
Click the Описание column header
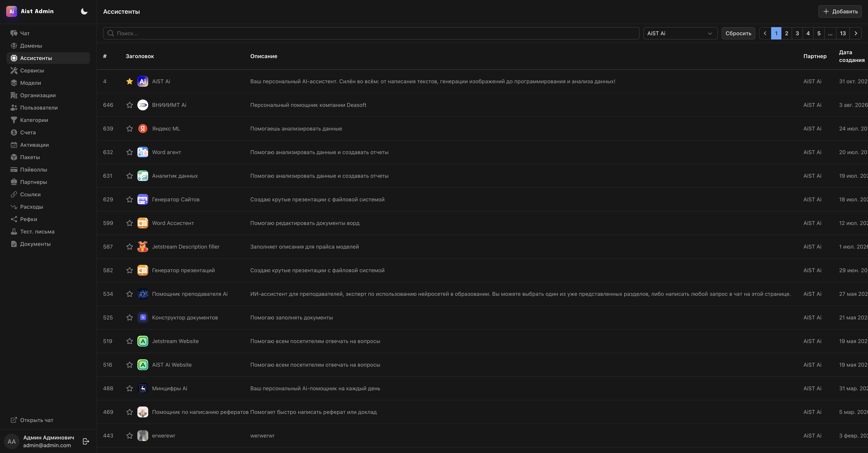[264, 56]
